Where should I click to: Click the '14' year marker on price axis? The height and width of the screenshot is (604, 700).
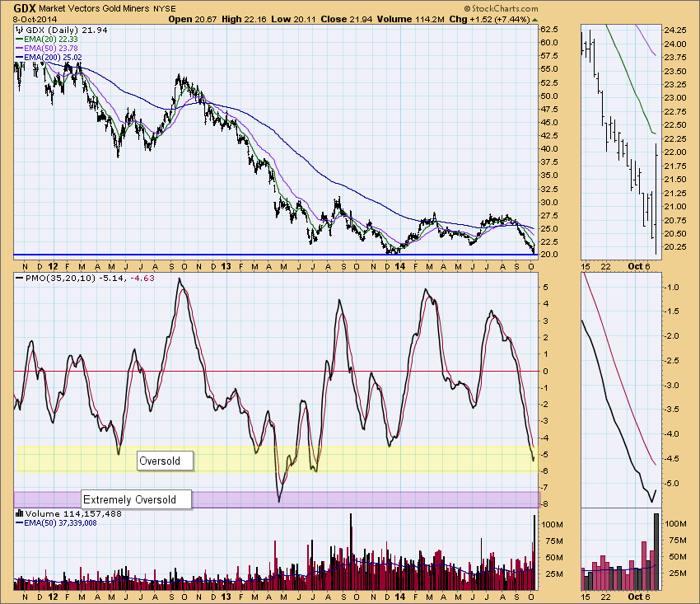[x=399, y=267]
